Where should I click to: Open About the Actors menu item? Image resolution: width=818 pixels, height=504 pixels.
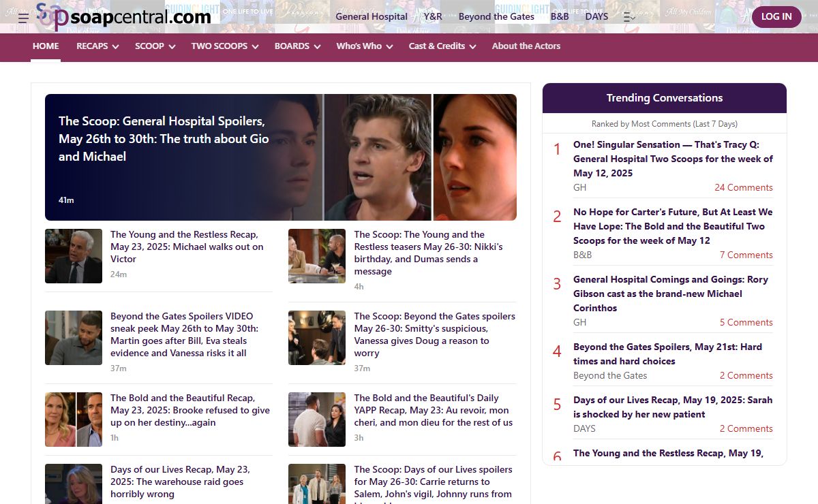pos(526,46)
